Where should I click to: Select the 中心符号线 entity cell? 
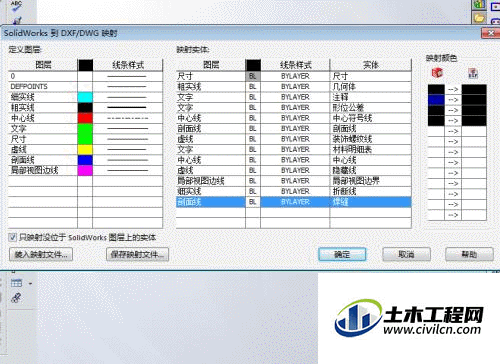pos(371,118)
